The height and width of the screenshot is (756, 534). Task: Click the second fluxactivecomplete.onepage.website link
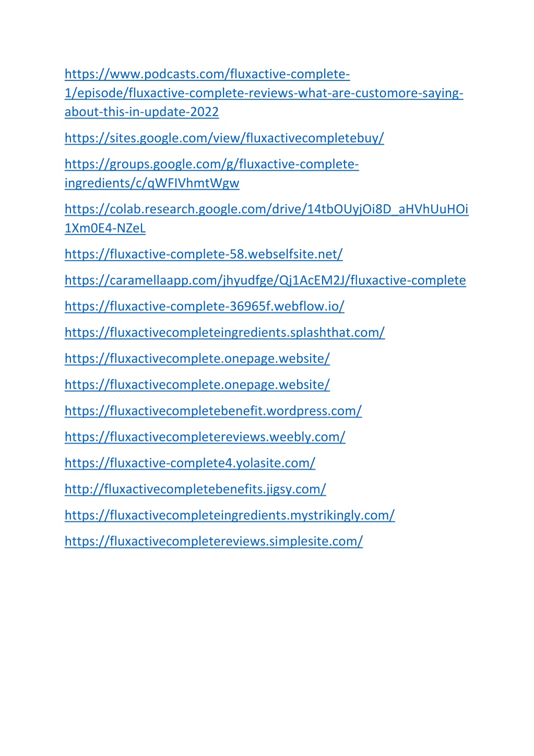coord(197,385)
